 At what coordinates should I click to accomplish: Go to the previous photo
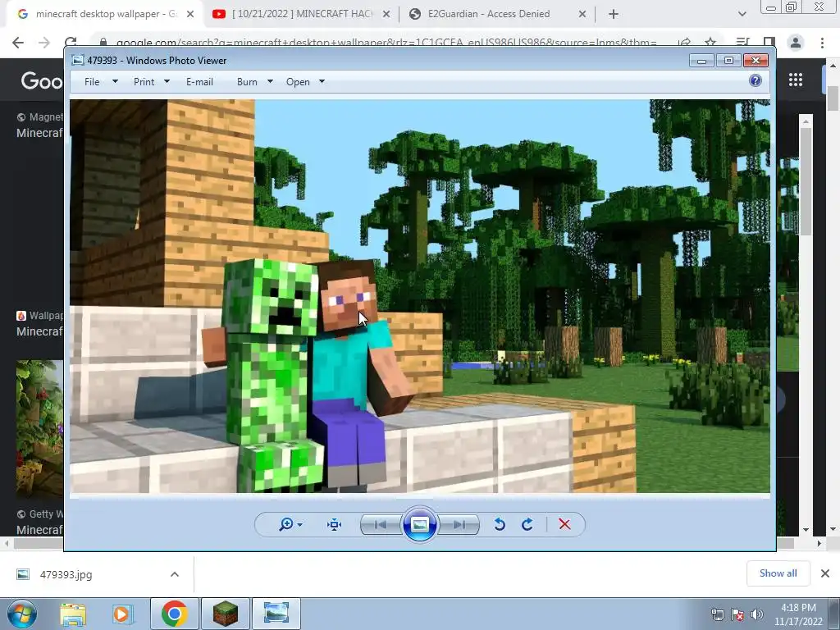(381, 524)
